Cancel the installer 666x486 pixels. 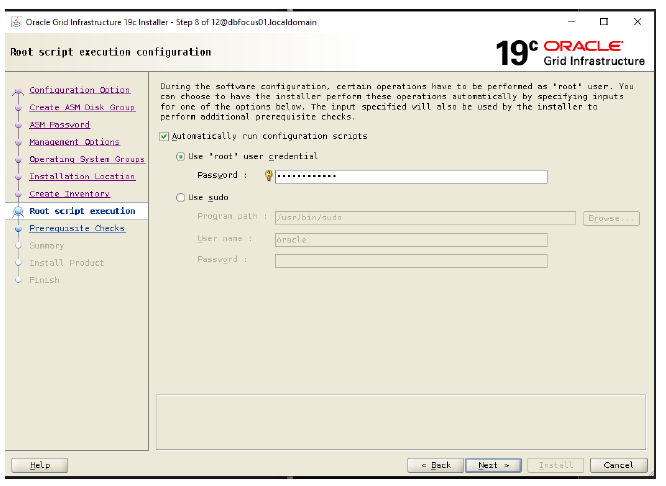pyautogui.click(x=618, y=465)
